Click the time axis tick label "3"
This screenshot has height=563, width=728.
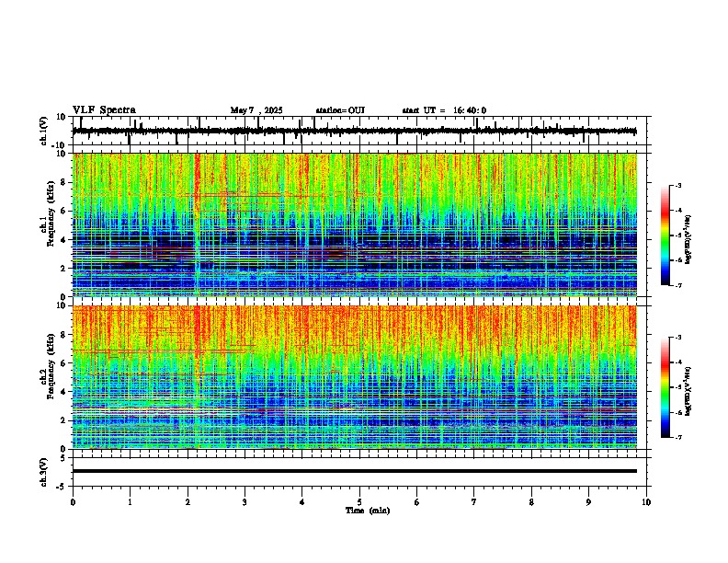(245, 502)
